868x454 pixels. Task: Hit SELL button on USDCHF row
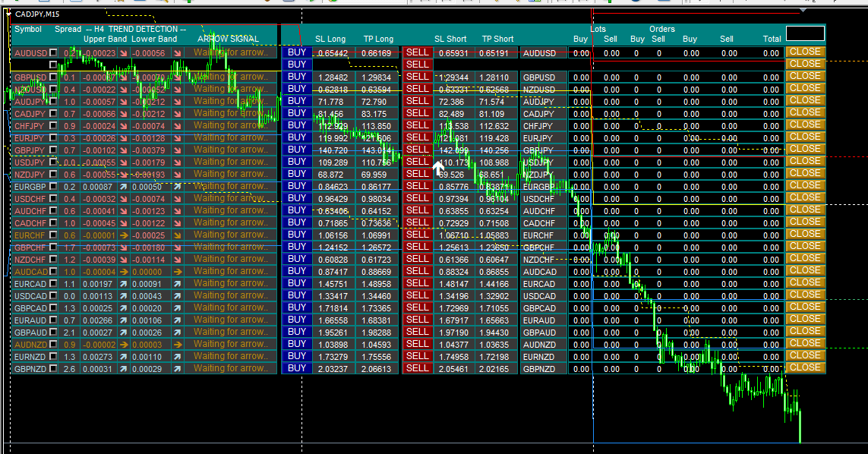[x=418, y=198]
